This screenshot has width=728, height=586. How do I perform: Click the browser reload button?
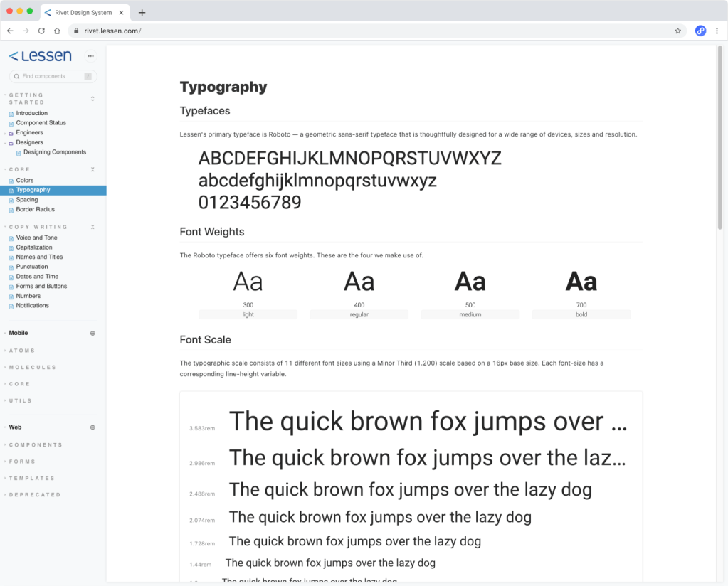(41, 31)
